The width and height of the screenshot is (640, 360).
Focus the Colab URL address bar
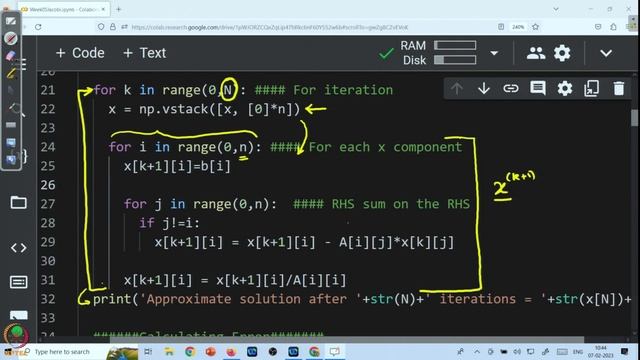[269, 27]
